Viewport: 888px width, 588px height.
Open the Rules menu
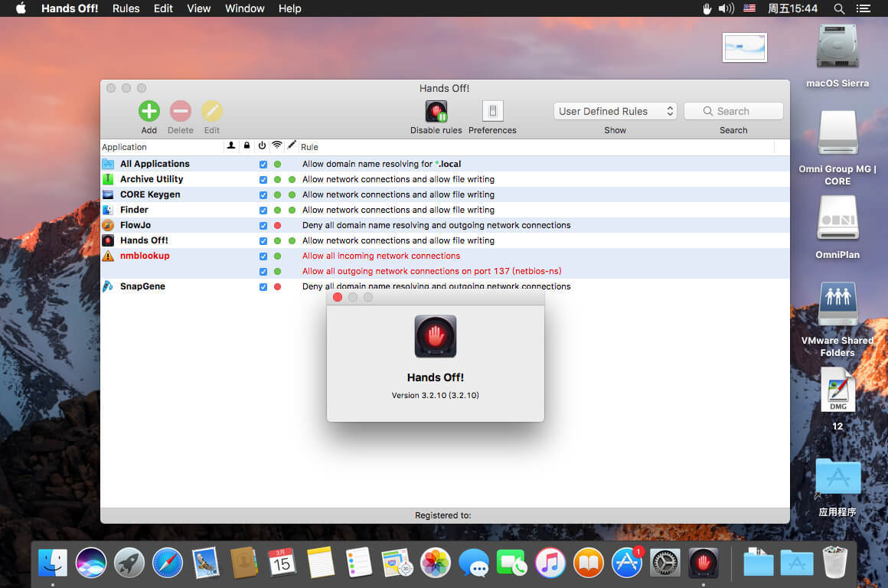(126, 8)
